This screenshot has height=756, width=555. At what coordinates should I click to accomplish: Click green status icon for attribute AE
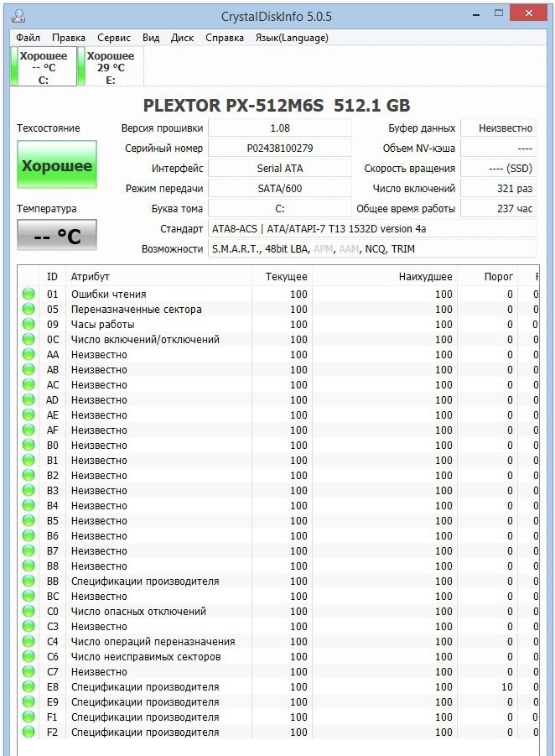29,414
